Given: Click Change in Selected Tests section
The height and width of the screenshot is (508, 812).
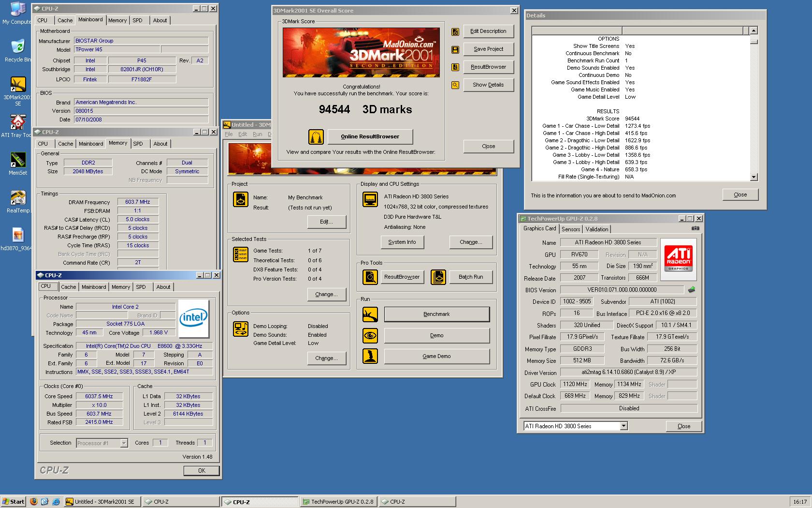Looking at the screenshot, I should (326, 295).
